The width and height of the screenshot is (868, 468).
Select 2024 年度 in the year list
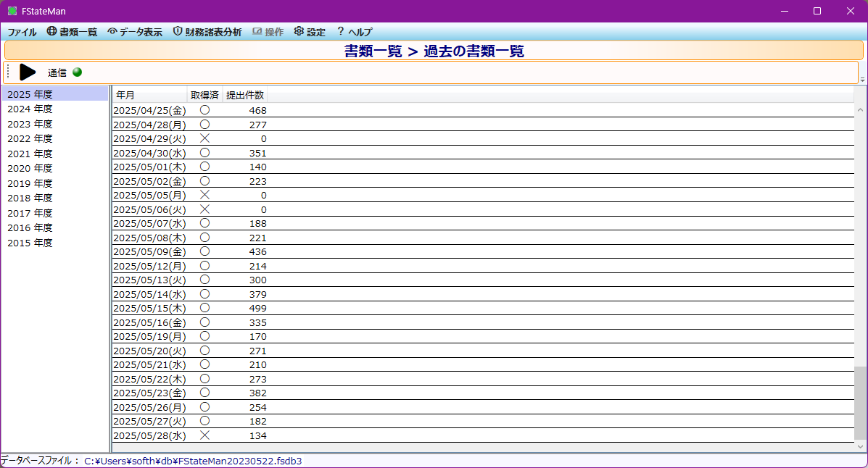(55, 109)
